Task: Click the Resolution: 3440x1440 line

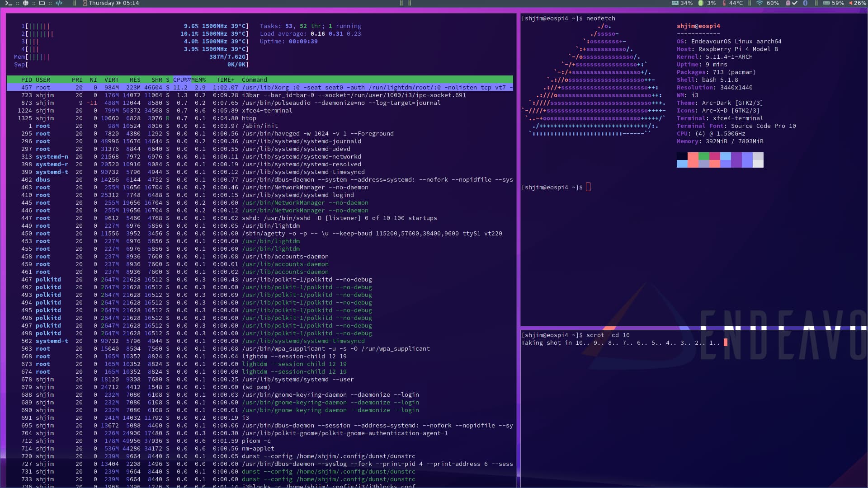Action: point(714,88)
